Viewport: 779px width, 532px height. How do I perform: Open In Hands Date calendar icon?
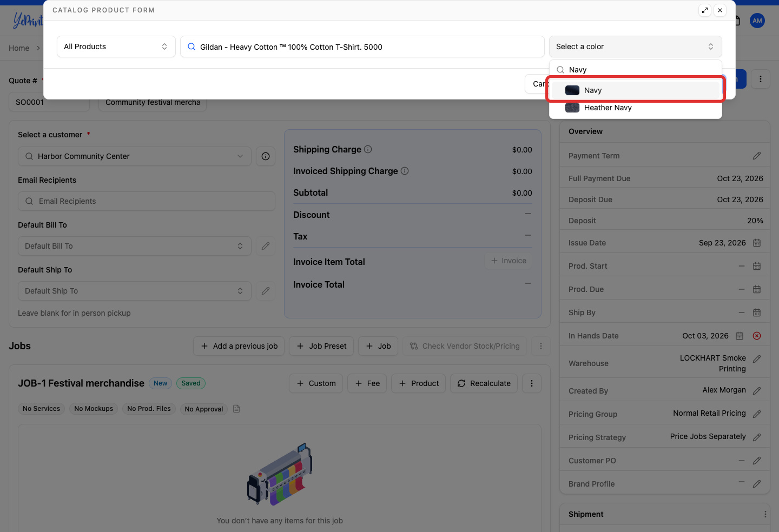click(740, 336)
